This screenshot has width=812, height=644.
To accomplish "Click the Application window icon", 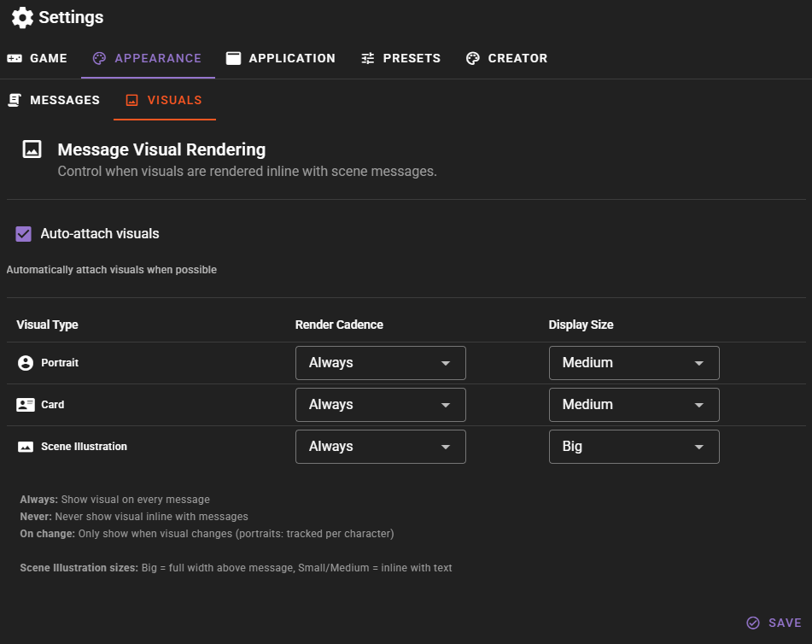I will click(233, 58).
